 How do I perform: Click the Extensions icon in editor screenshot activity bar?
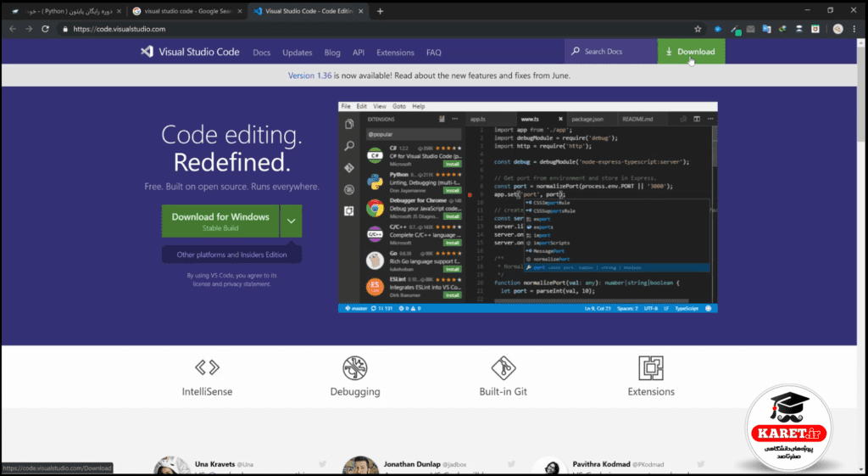(349, 211)
